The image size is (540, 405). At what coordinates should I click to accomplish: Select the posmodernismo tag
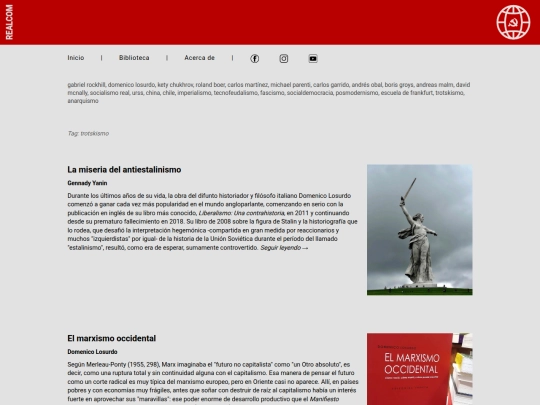pyautogui.click(x=357, y=93)
